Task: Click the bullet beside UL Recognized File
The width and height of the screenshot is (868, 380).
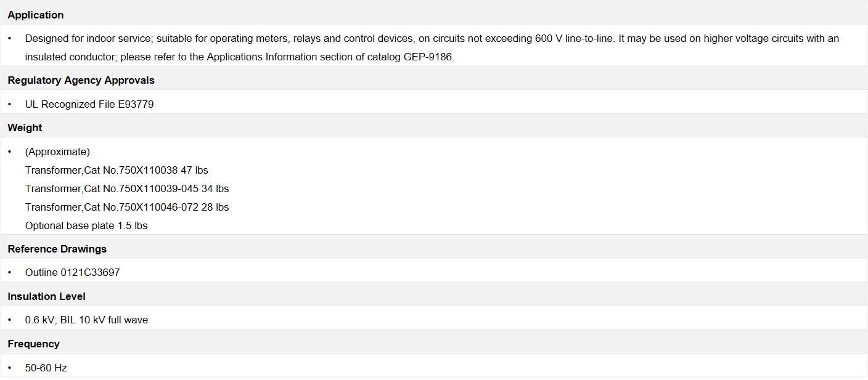Action: [10, 104]
